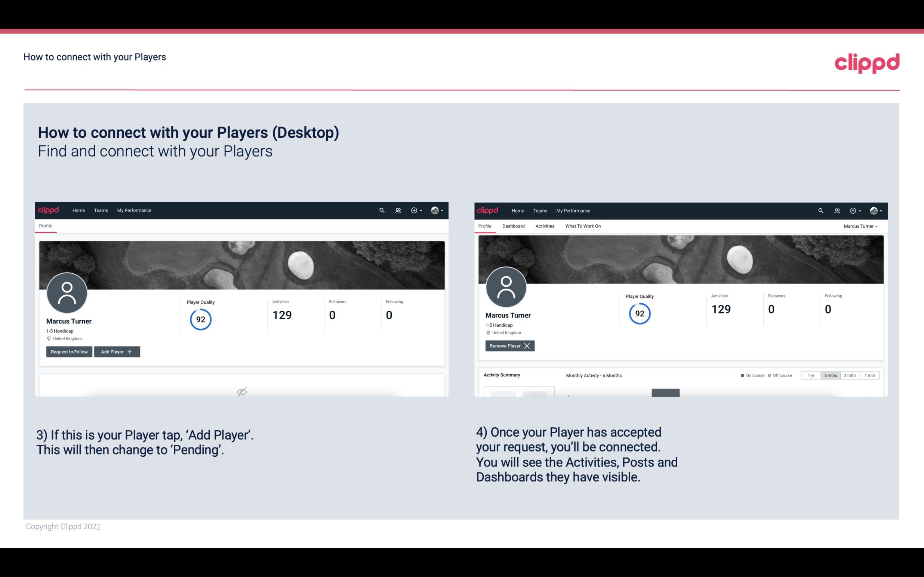
Task: Click the Clippd logo icon top left
Action: pos(49,210)
